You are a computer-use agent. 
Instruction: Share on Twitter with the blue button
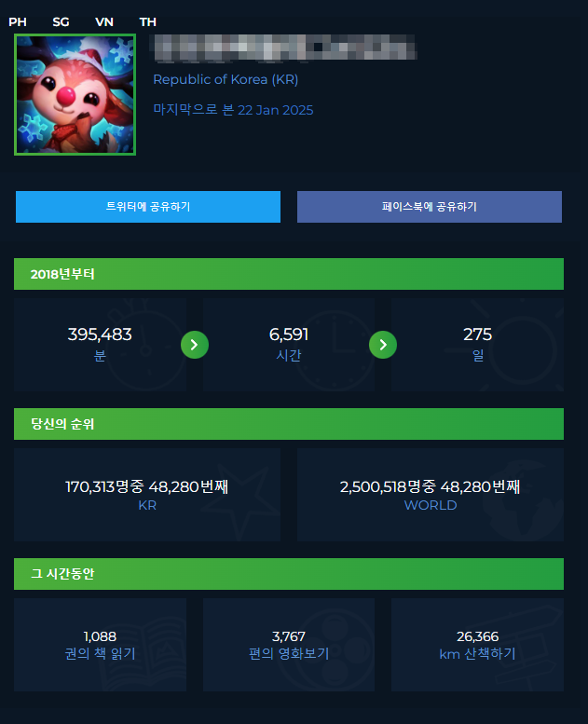coord(148,207)
